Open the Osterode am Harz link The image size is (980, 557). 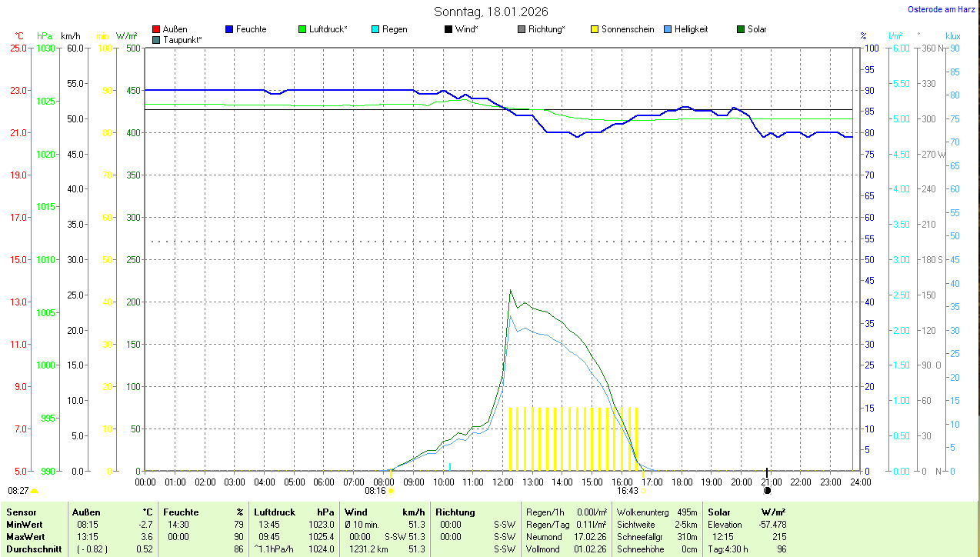point(942,9)
